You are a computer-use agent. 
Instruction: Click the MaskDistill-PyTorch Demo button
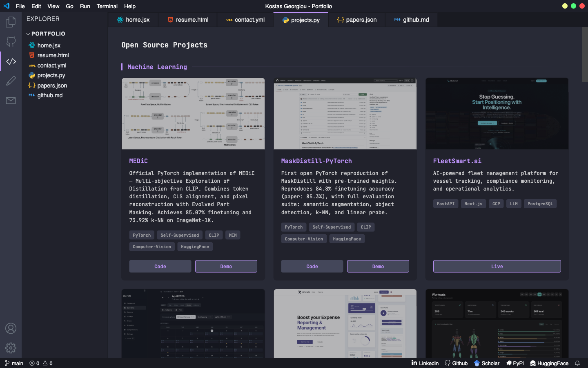(x=378, y=266)
